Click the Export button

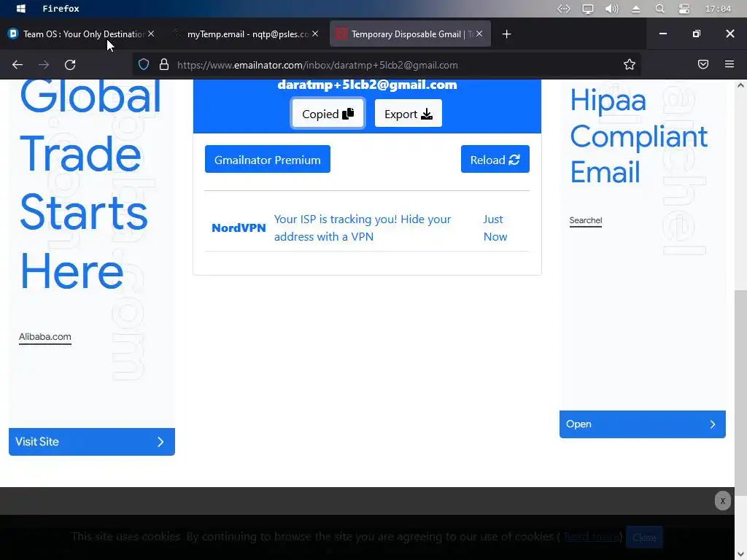coord(409,114)
